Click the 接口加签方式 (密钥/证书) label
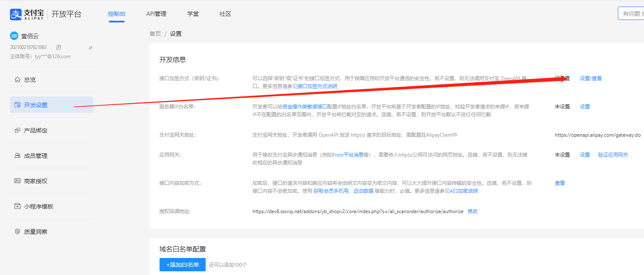Image resolution: width=644 pixels, height=275 pixels. pos(190,78)
